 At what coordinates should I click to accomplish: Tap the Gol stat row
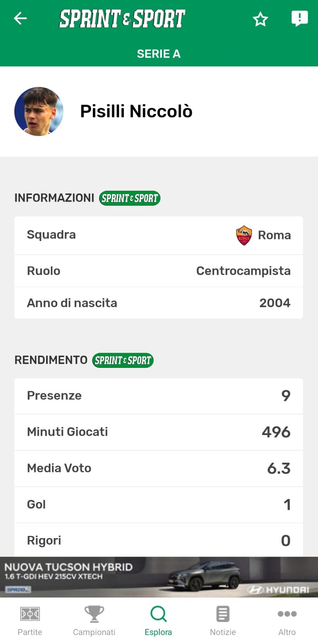coord(158,505)
